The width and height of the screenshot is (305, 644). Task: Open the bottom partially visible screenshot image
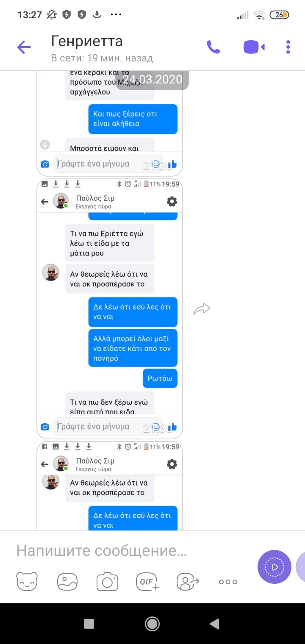coord(110,486)
